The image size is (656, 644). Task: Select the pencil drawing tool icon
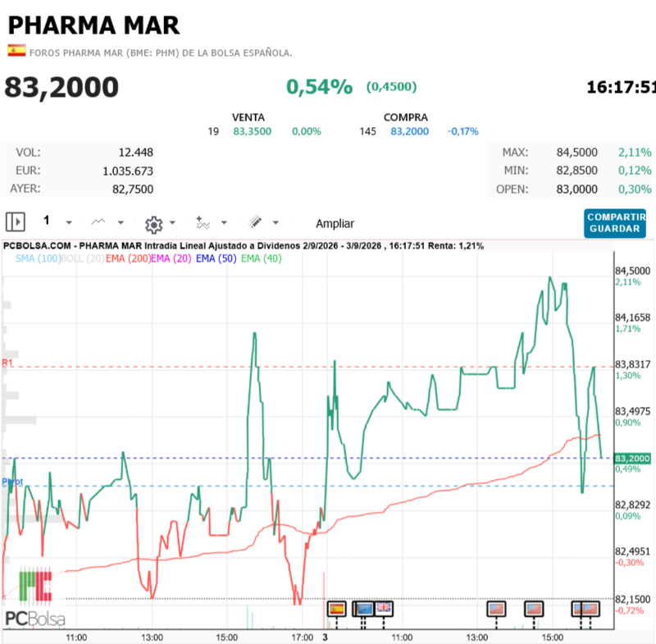pyautogui.click(x=255, y=222)
